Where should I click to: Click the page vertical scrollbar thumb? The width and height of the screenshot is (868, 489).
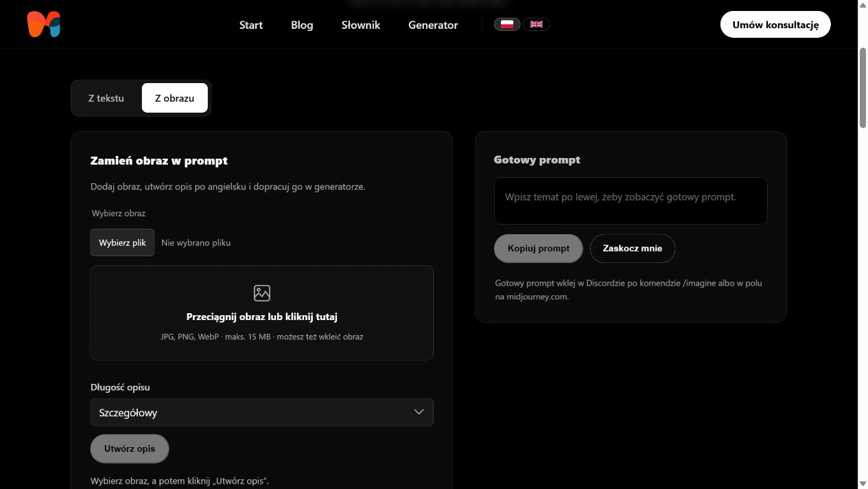(x=863, y=87)
